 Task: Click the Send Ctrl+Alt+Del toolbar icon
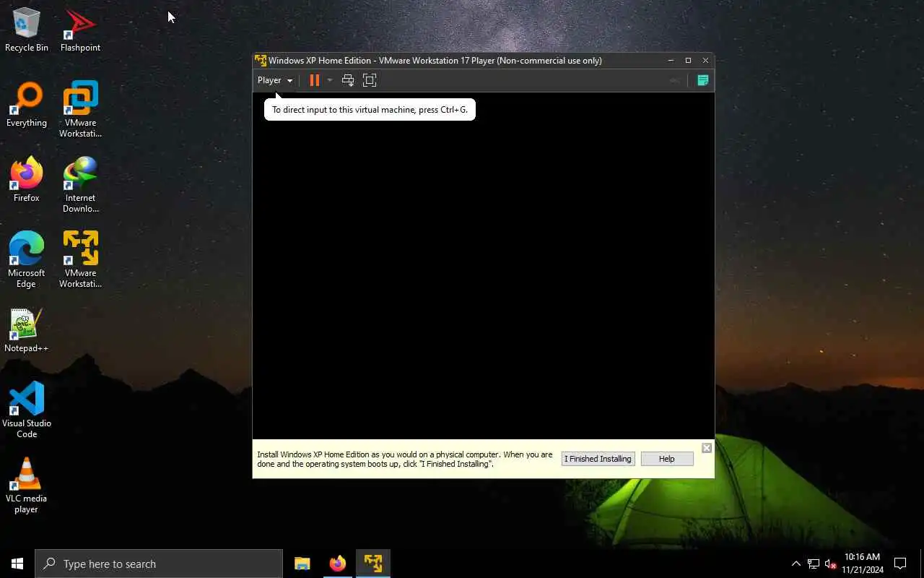tap(348, 80)
